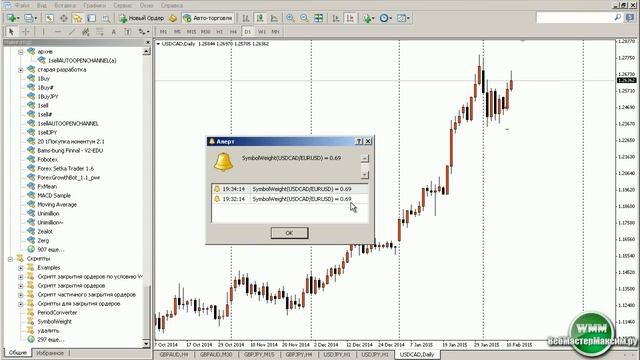Image resolution: width=640 pixels, height=360 pixels.
Task: Click the alert message scroll-down arrow
Action: pos(364,175)
